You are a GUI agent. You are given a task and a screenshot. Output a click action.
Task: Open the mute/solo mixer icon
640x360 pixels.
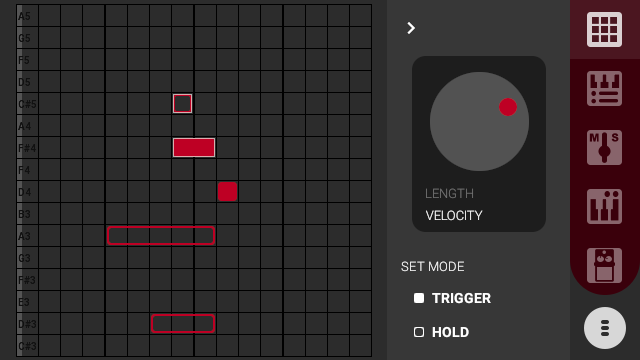604,147
